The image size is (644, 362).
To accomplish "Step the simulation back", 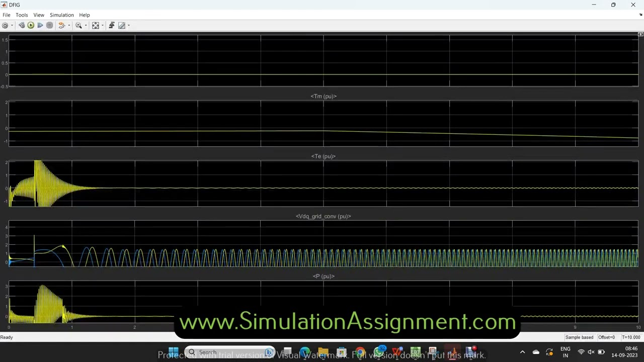I will pos(22,25).
